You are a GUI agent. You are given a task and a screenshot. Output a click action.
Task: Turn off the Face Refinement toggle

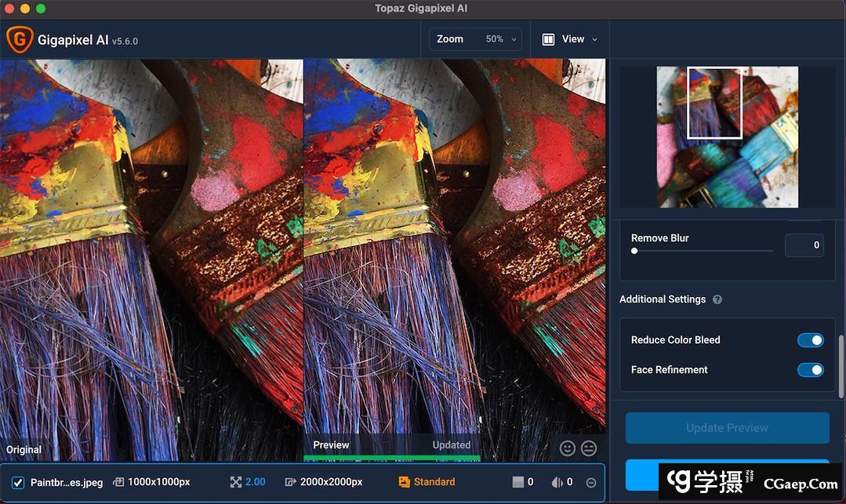click(810, 370)
